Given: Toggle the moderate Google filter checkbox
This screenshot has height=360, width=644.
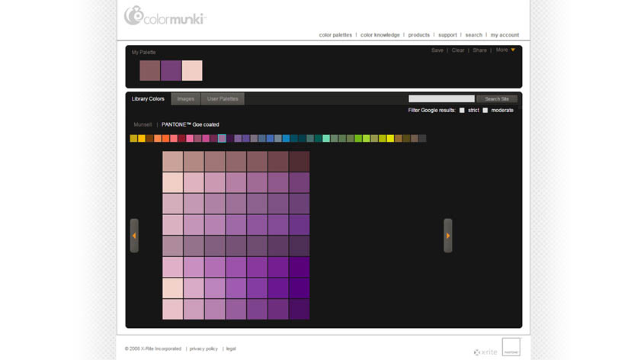Looking at the screenshot, I should (485, 111).
